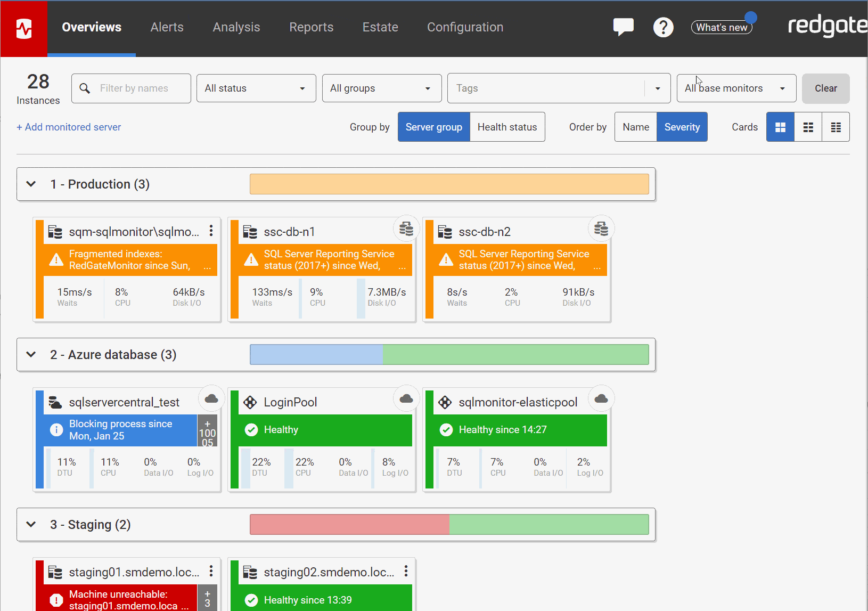Select the compact cards view icon

click(x=836, y=127)
